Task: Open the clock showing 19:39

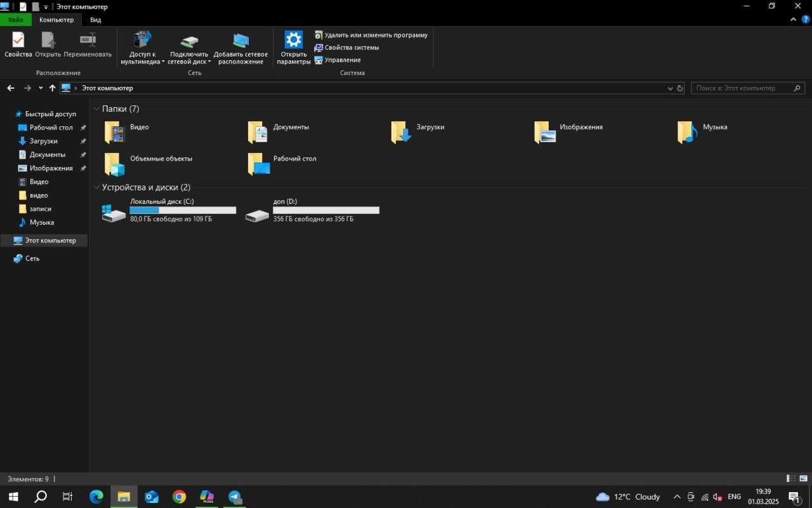Action: [x=763, y=497]
